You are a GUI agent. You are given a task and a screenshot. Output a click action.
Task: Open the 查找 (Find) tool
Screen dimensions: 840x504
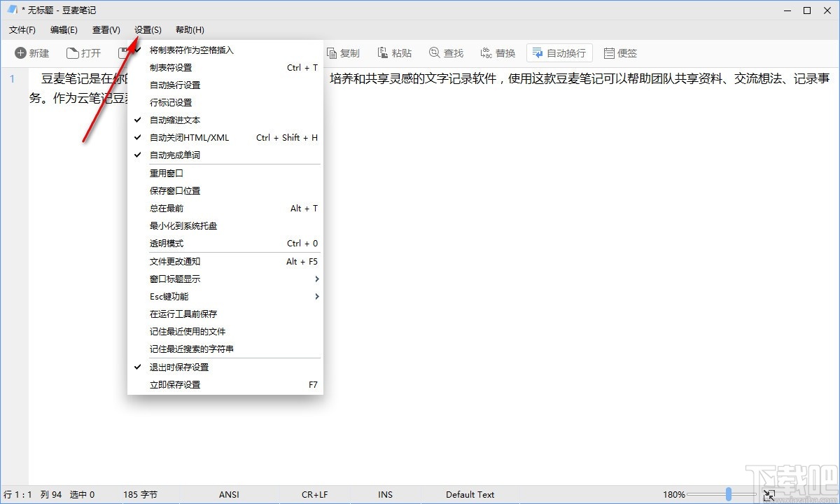point(446,52)
